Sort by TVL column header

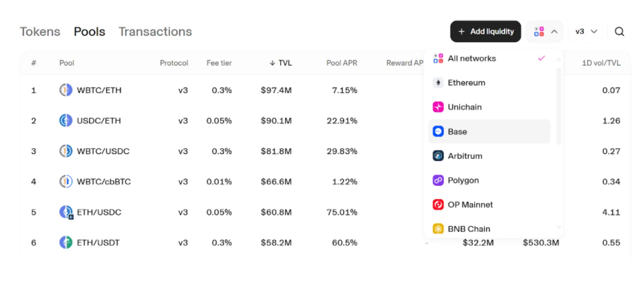coord(281,63)
